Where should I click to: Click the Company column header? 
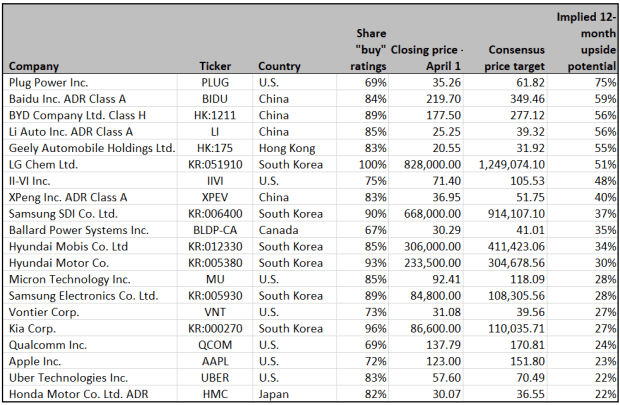34,66
